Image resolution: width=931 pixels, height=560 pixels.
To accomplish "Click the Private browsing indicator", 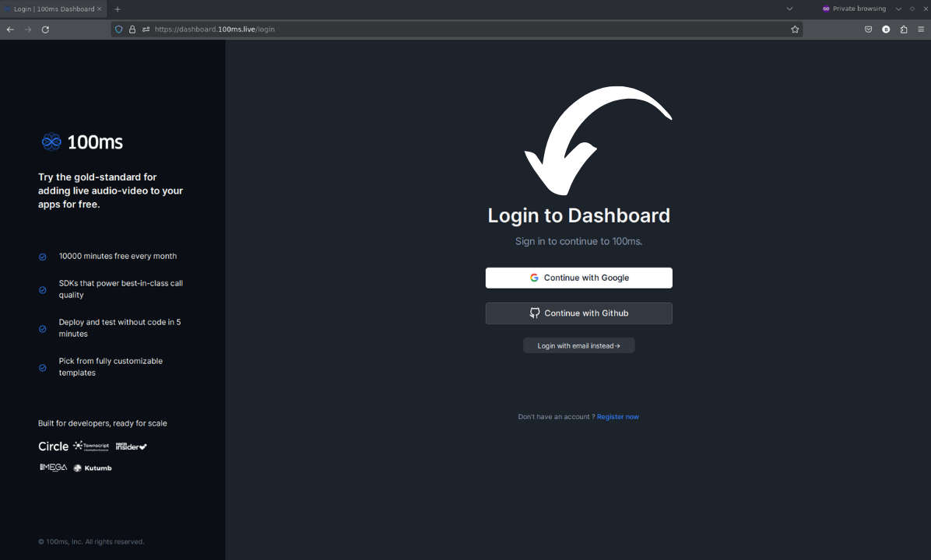I will (854, 9).
